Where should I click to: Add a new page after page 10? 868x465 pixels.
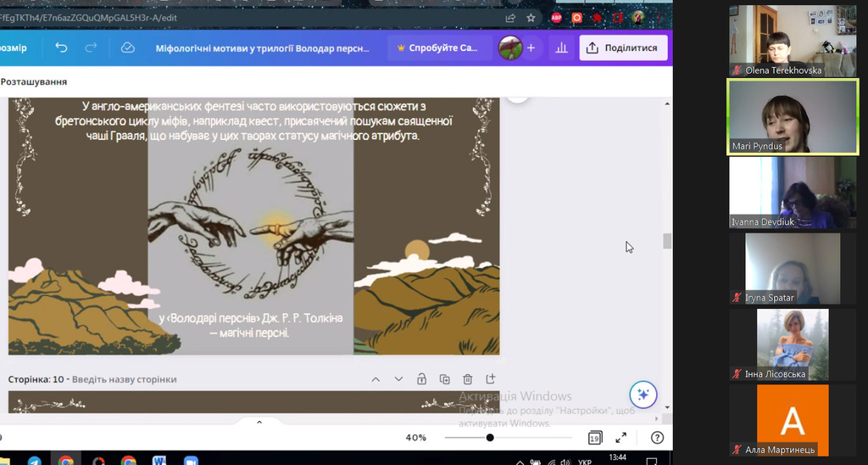click(491, 379)
